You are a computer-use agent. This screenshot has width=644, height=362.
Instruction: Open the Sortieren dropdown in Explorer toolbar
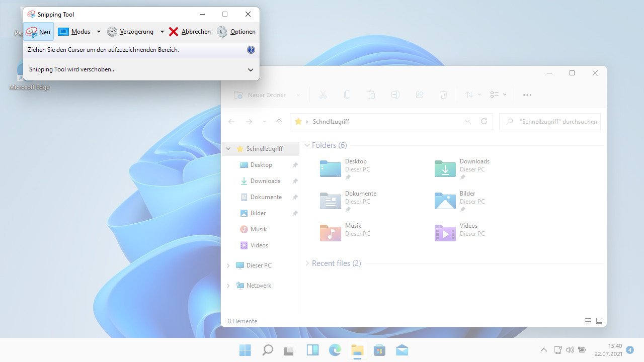[x=472, y=95]
